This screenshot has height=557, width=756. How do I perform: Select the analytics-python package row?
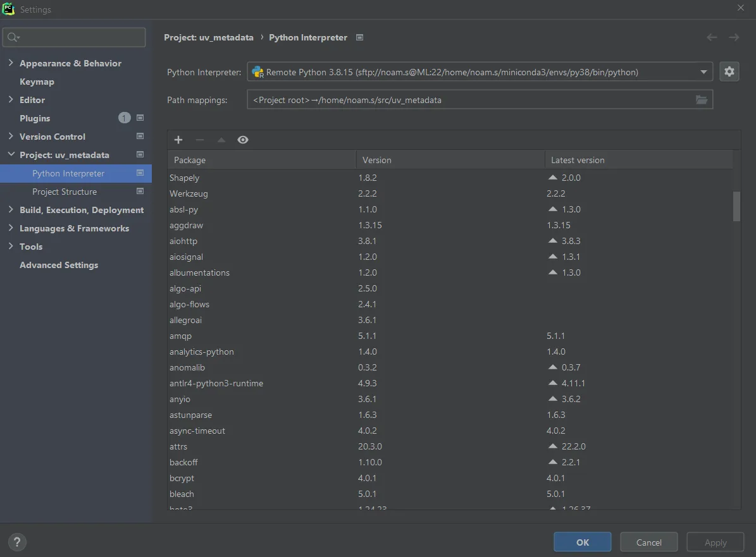click(x=450, y=352)
